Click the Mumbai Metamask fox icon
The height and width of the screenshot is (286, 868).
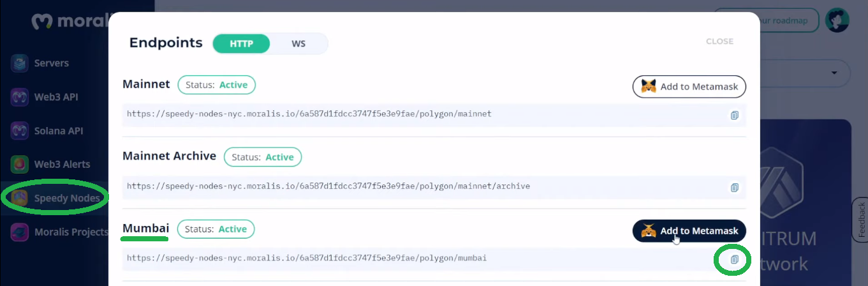pos(649,231)
